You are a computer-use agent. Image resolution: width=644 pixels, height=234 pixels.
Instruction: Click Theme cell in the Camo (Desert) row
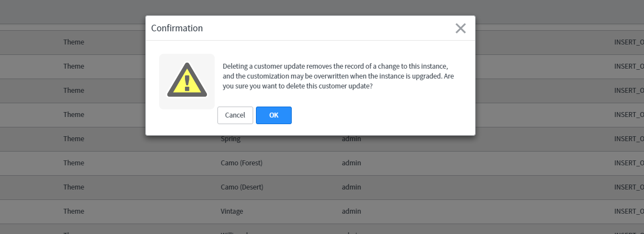(74, 187)
